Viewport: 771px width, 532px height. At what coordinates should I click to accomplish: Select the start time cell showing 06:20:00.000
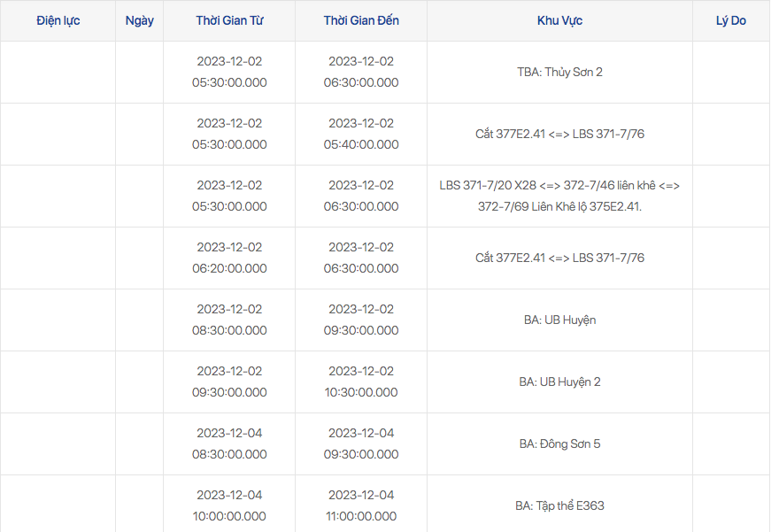[x=229, y=258]
